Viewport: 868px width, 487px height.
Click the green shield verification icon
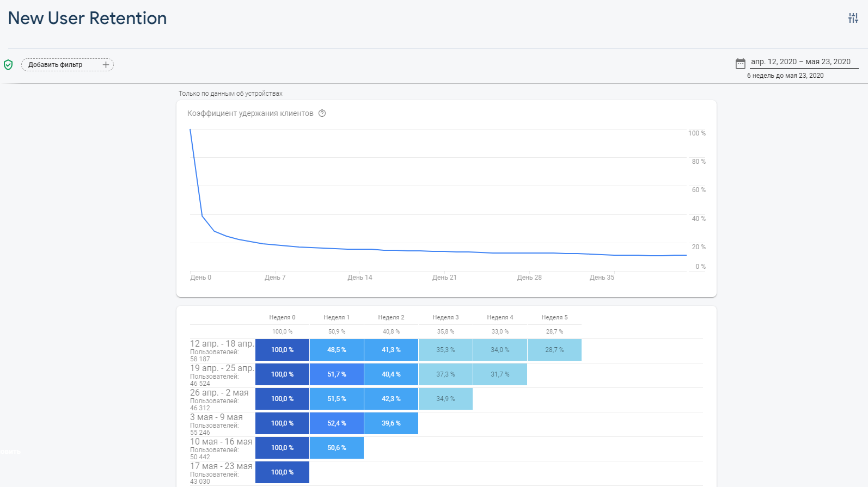[8, 65]
